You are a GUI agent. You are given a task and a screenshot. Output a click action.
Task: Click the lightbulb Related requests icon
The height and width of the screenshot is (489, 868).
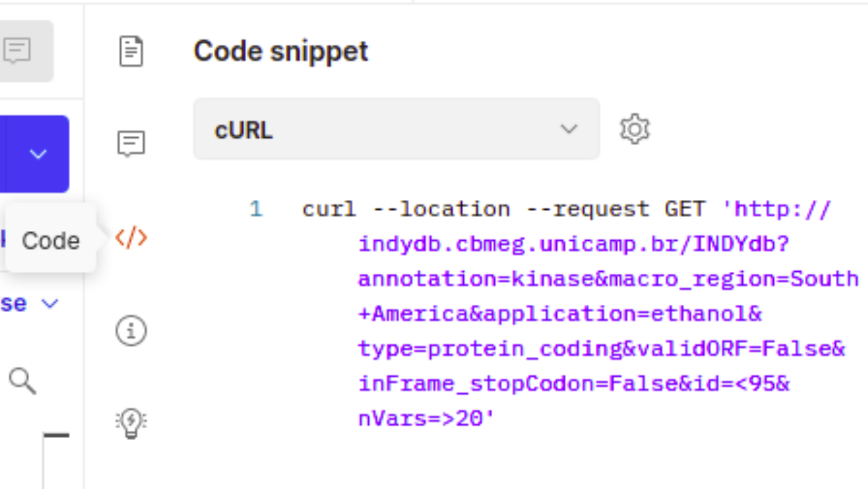tap(131, 423)
